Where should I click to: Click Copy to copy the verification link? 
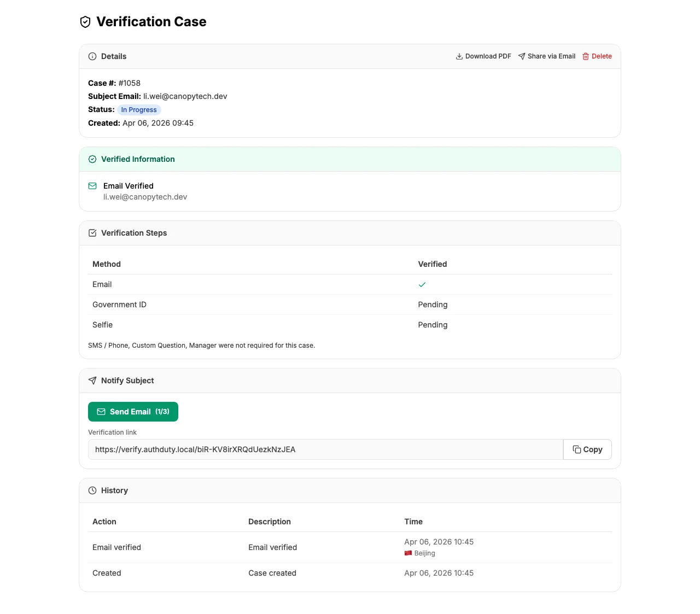[587, 449]
